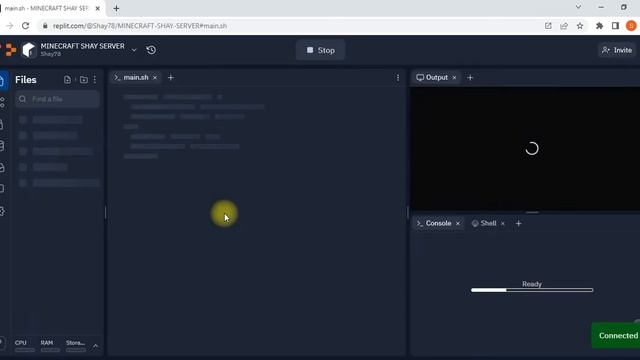640x360 pixels.
Task: Click the CPU usage meter
Action: pyautogui.click(x=24, y=345)
